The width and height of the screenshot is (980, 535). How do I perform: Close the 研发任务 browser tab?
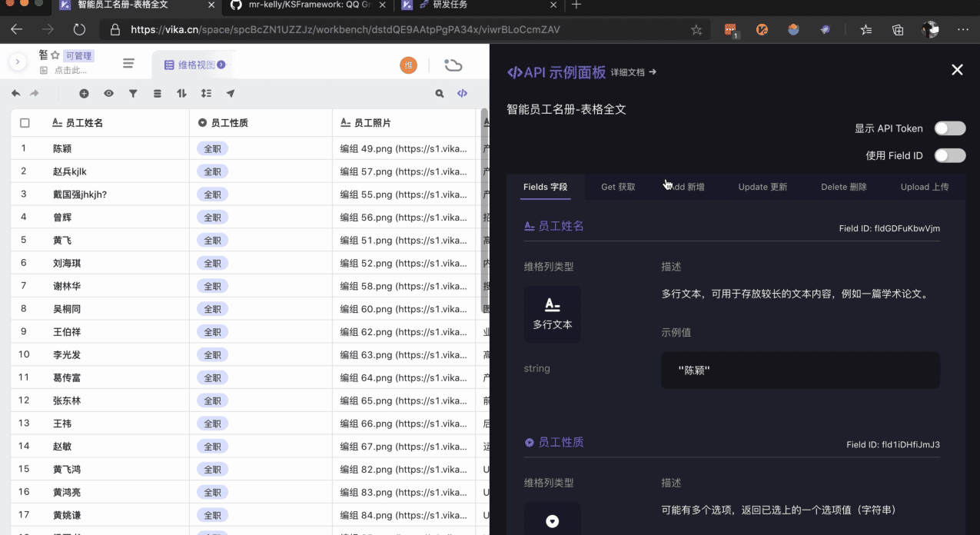(555, 5)
